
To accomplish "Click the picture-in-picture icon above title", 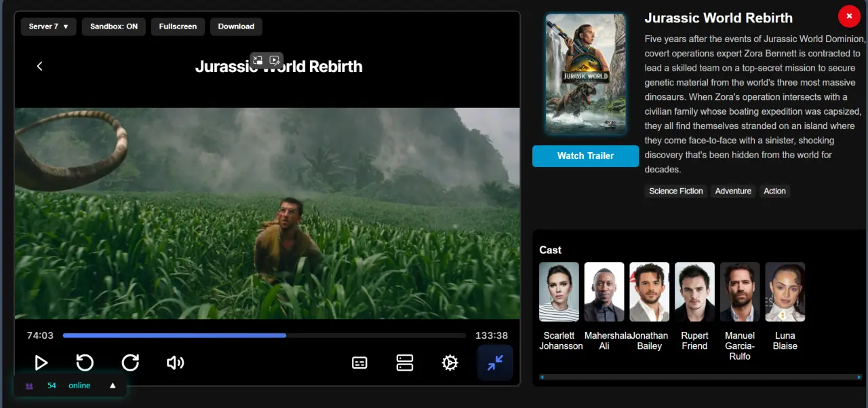I will coord(258,60).
